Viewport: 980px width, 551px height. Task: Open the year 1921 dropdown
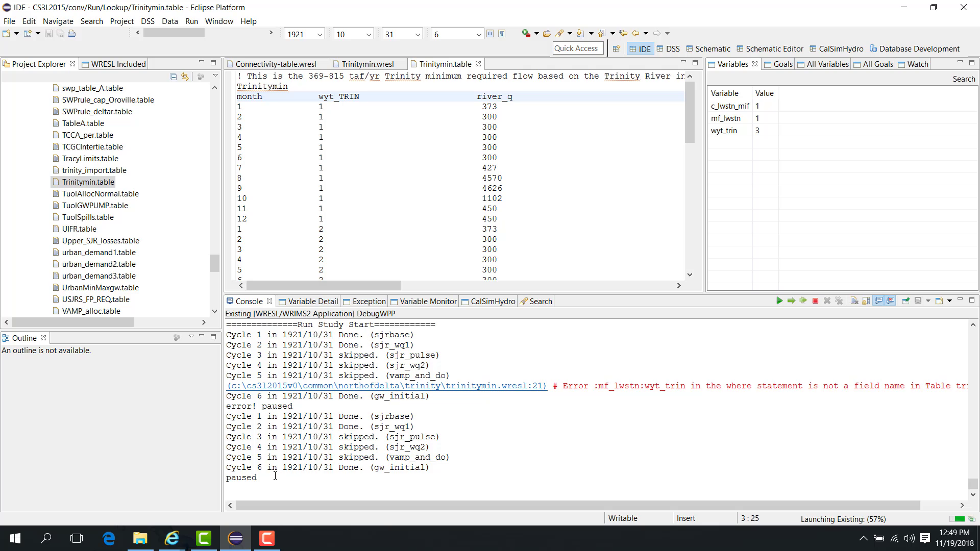[x=320, y=34]
